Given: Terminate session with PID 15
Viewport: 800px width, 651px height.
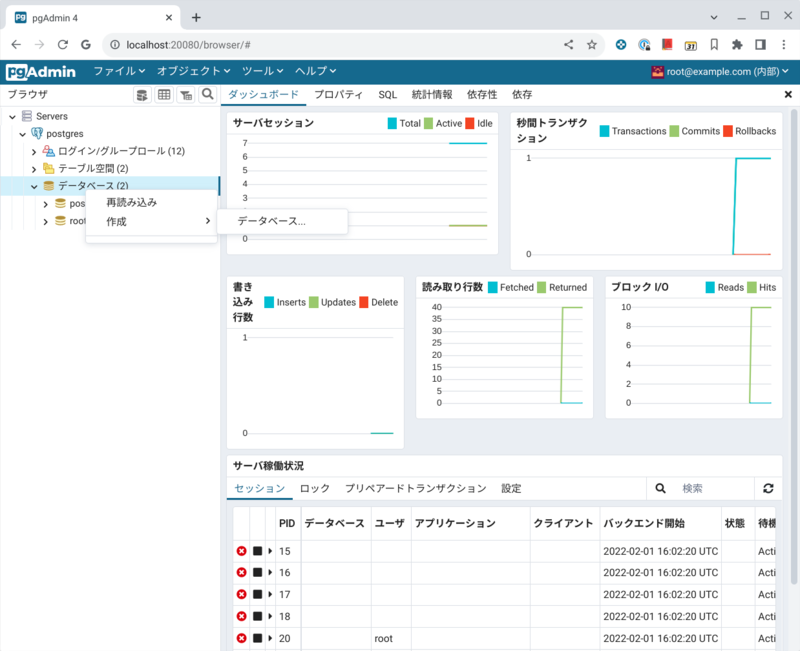Looking at the screenshot, I should coord(241,551).
